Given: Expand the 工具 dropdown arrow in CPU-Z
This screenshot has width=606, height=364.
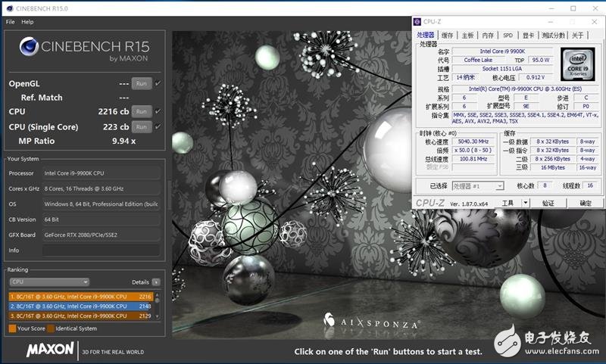Looking at the screenshot, I should point(526,203).
